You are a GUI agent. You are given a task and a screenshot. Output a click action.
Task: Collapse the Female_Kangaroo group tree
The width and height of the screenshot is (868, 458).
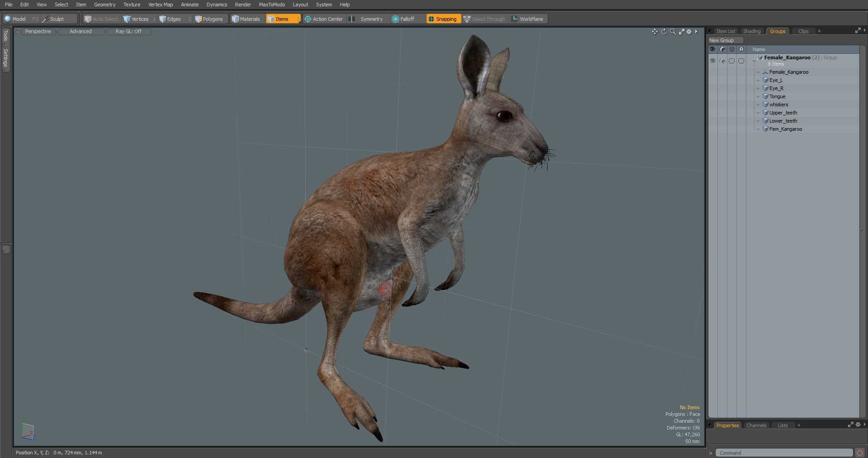754,59
